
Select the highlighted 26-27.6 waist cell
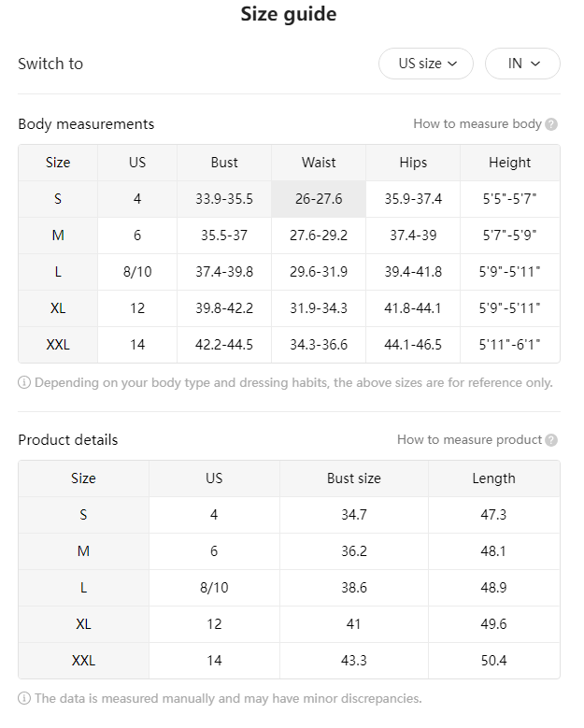[x=319, y=199]
